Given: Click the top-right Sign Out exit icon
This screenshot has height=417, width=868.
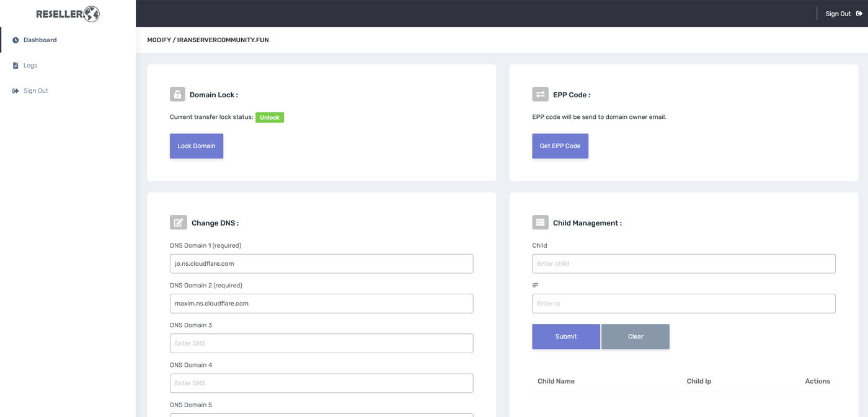Looking at the screenshot, I should point(859,14).
